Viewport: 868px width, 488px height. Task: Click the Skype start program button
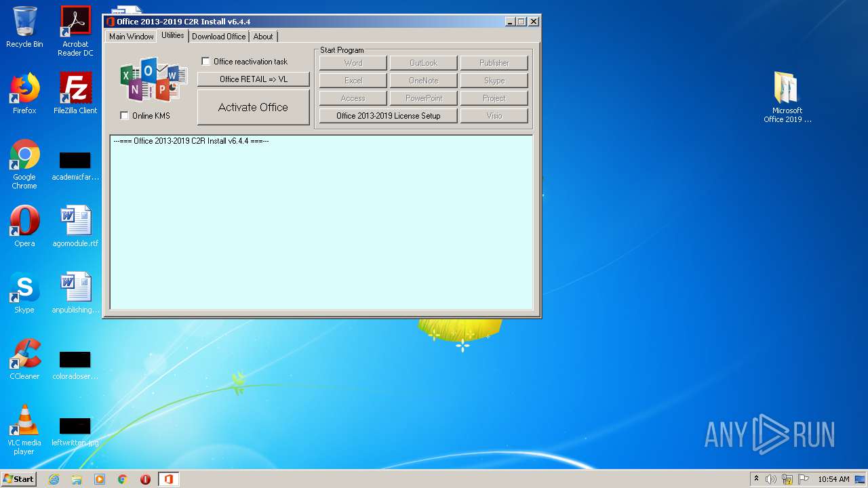pos(494,81)
